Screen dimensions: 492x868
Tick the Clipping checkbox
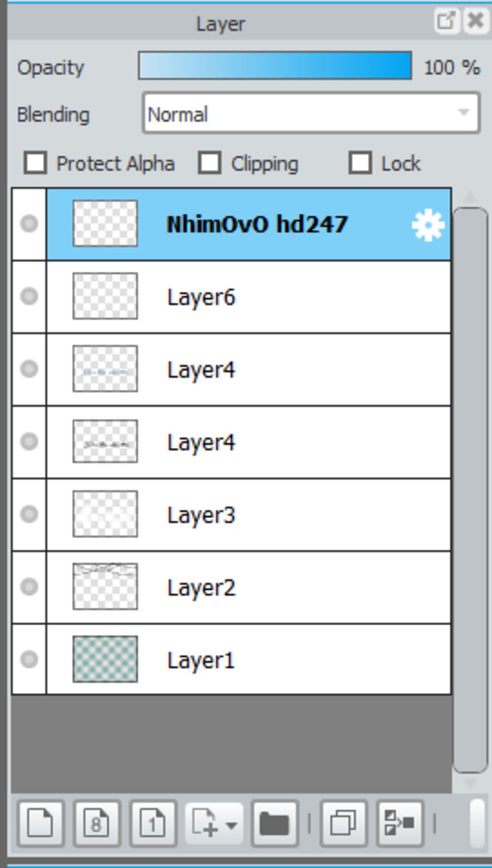point(210,162)
